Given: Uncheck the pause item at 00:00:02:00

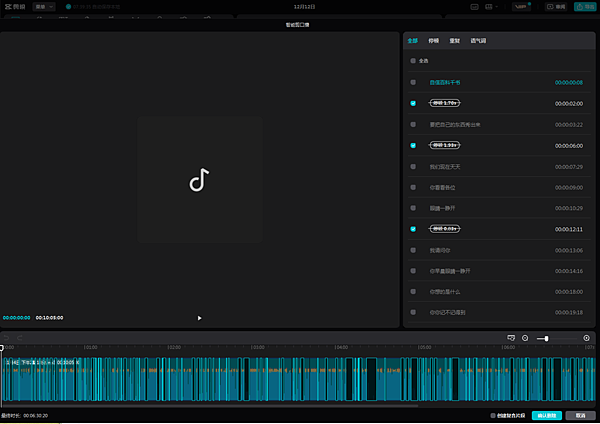Looking at the screenshot, I should pos(412,103).
